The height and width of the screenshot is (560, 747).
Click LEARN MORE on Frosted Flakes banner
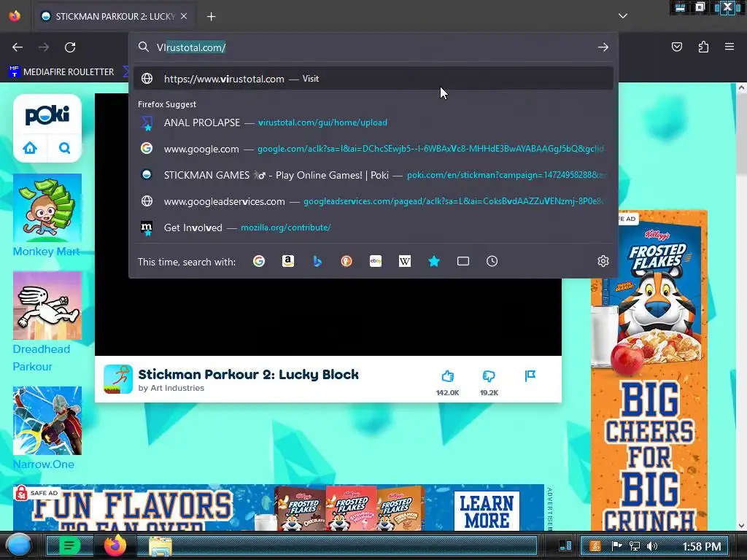(487, 511)
